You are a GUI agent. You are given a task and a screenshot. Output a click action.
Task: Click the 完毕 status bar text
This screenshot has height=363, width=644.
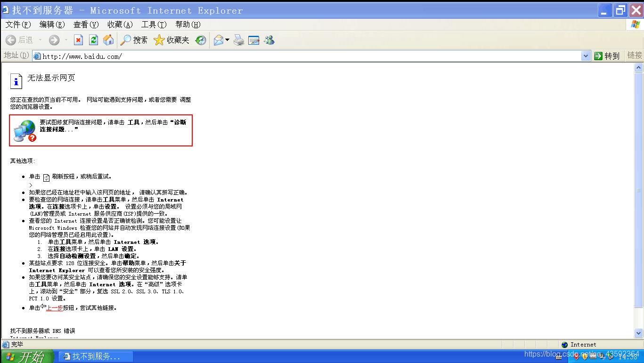point(17,345)
